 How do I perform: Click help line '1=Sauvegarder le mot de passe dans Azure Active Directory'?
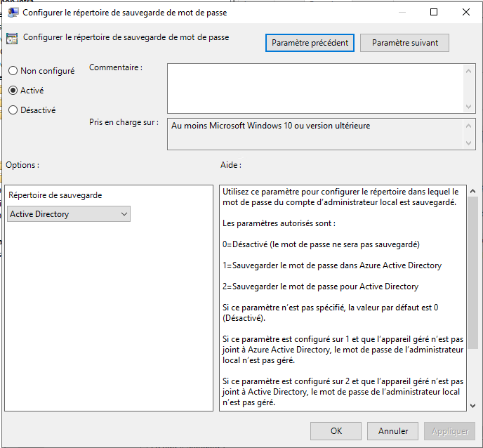pos(332,265)
